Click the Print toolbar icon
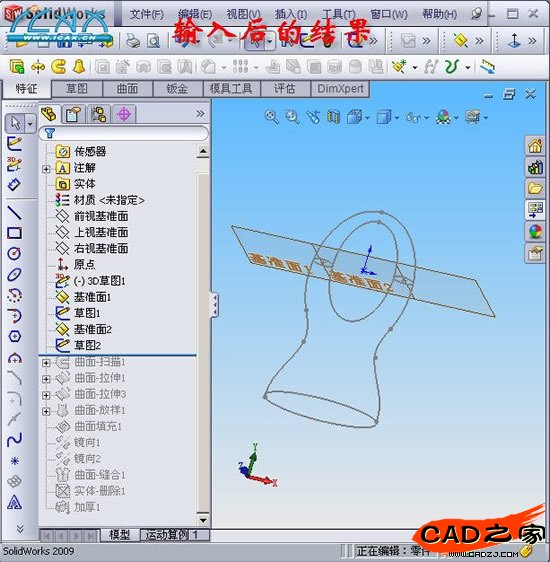Viewport: 550px width, 562px height. click(x=133, y=41)
